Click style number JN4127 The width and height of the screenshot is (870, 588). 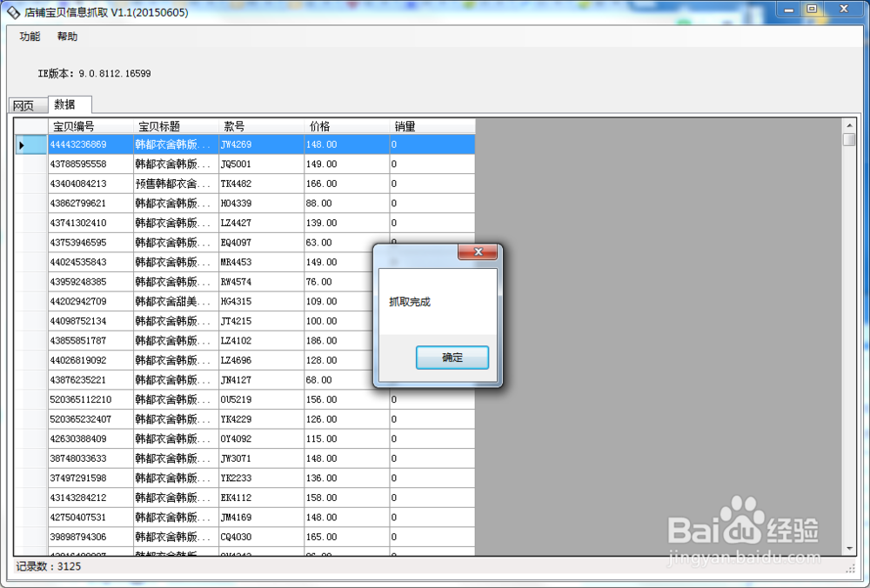(x=261, y=380)
